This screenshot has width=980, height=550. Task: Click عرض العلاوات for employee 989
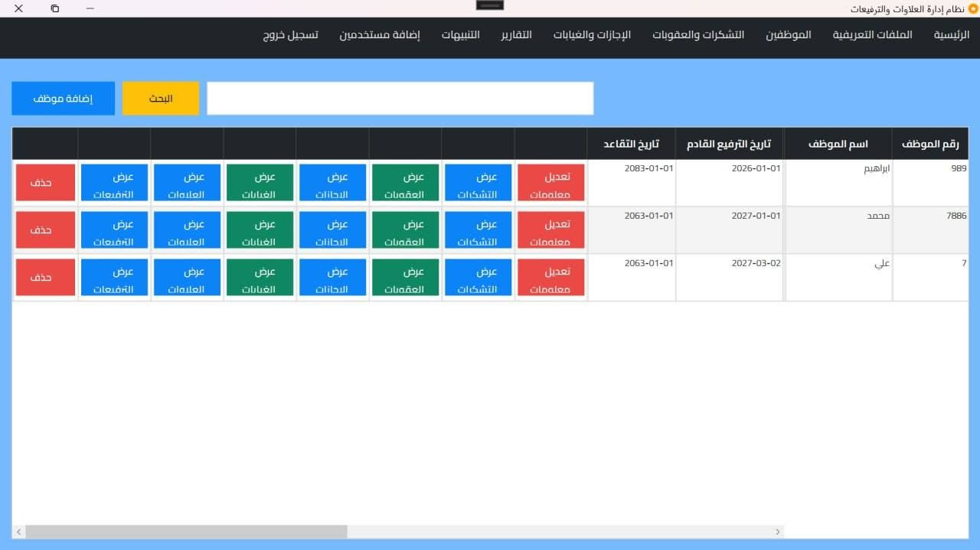point(188,183)
